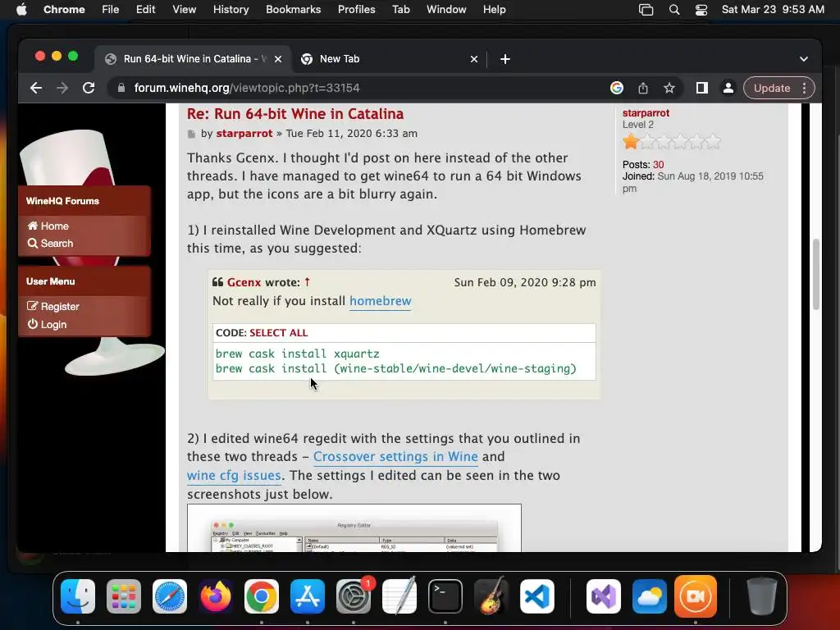View starparrot's 30 posts
This screenshot has height=630, width=840.
(x=658, y=164)
